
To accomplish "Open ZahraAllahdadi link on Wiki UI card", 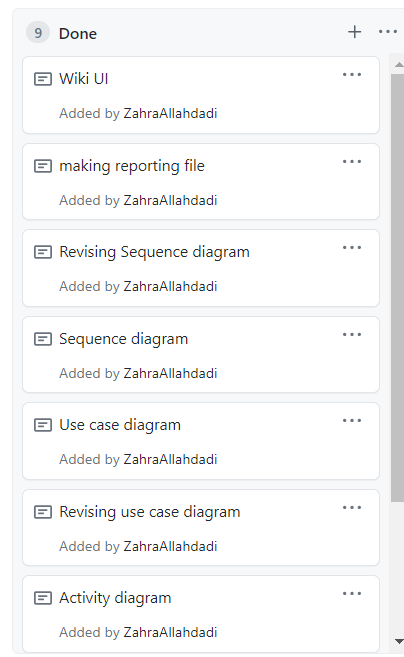I will tap(170, 114).
